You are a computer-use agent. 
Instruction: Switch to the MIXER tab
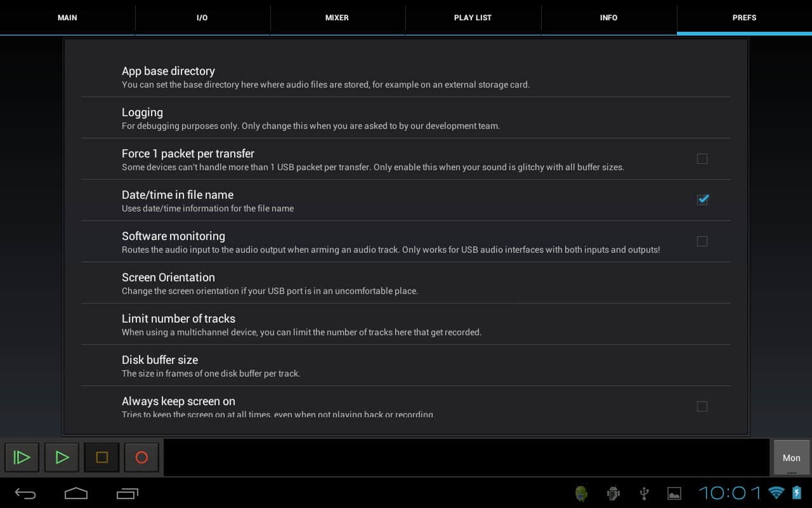point(337,18)
